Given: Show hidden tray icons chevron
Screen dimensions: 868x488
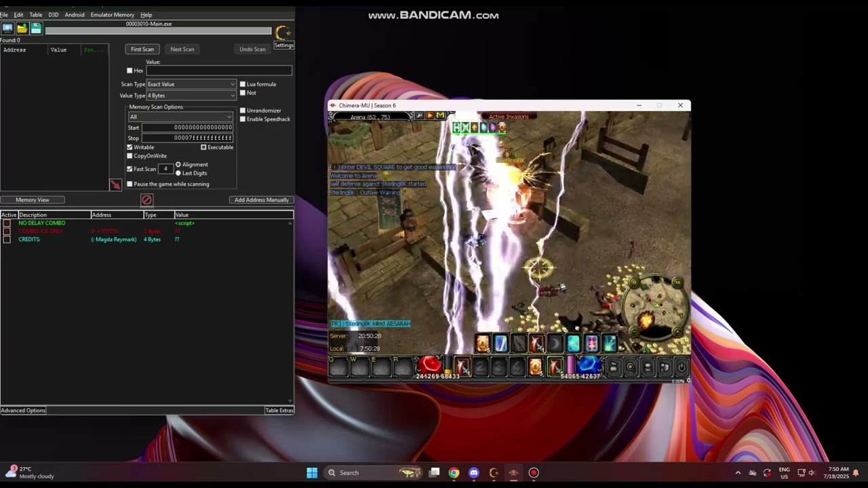Looking at the screenshot, I should tap(738, 472).
